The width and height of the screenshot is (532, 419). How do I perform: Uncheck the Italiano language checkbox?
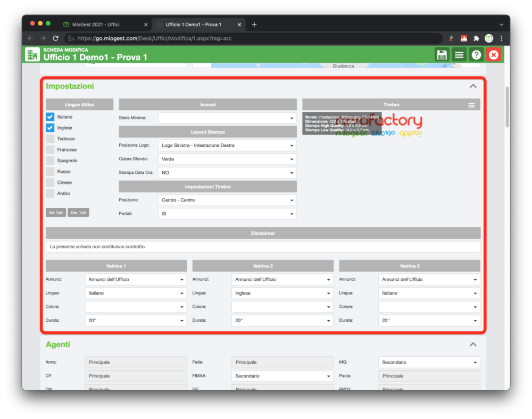(x=50, y=116)
